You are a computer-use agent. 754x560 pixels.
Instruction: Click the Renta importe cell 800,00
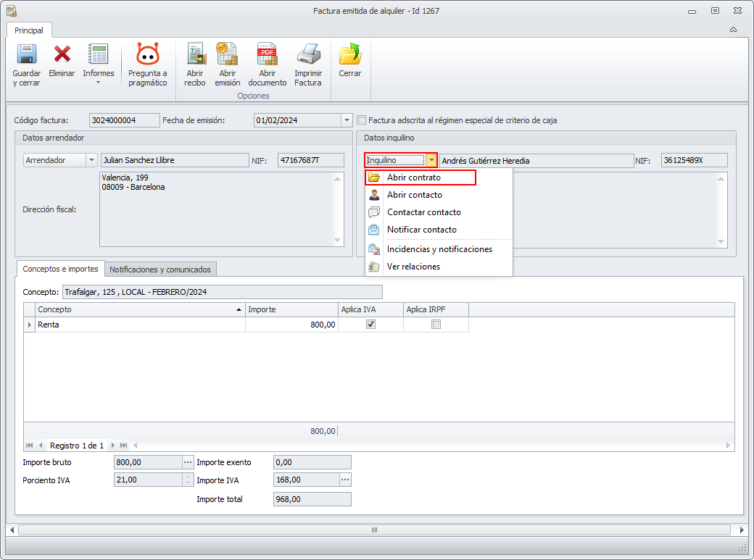[x=292, y=325]
